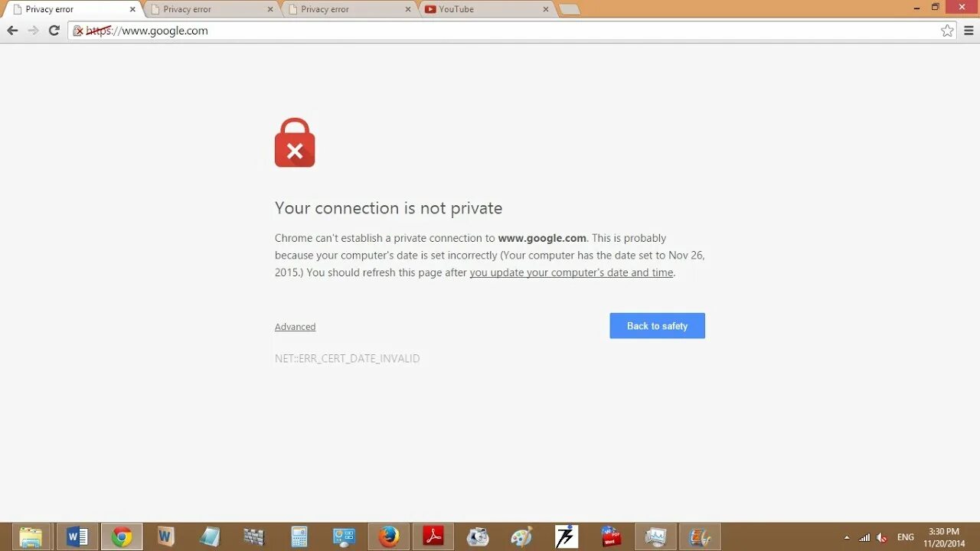Open Paint from the taskbar palette icon
980x551 pixels.
[521, 537]
